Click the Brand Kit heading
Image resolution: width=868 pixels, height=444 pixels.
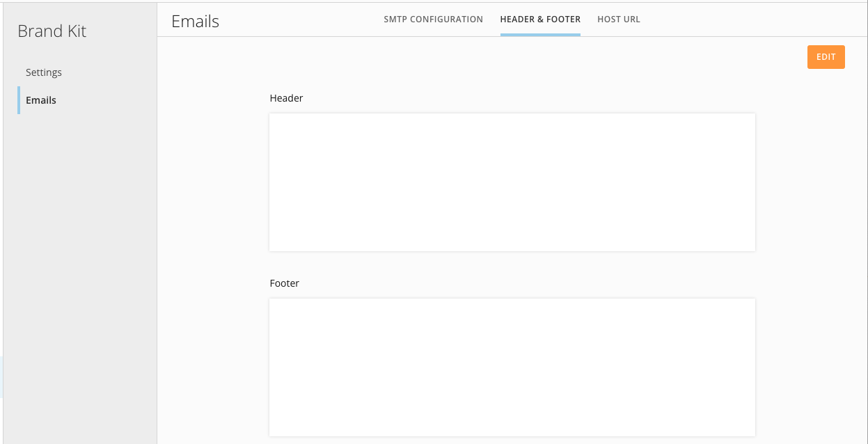click(x=52, y=31)
